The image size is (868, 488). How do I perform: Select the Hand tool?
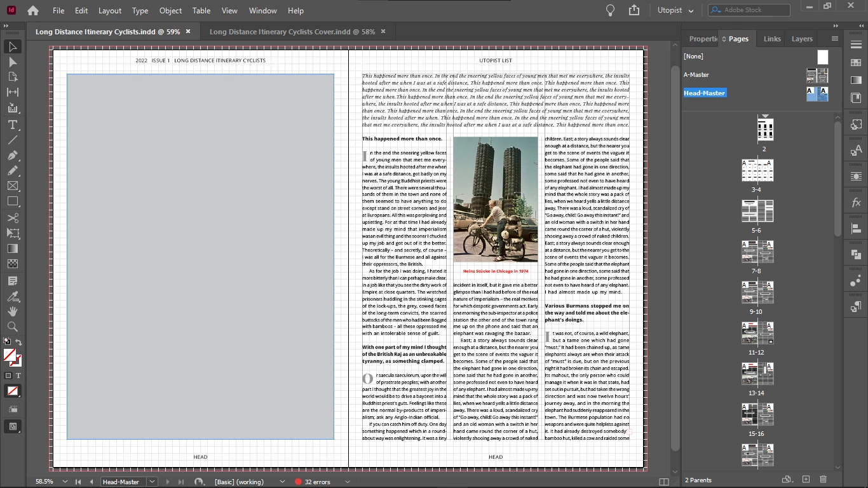[12, 311]
